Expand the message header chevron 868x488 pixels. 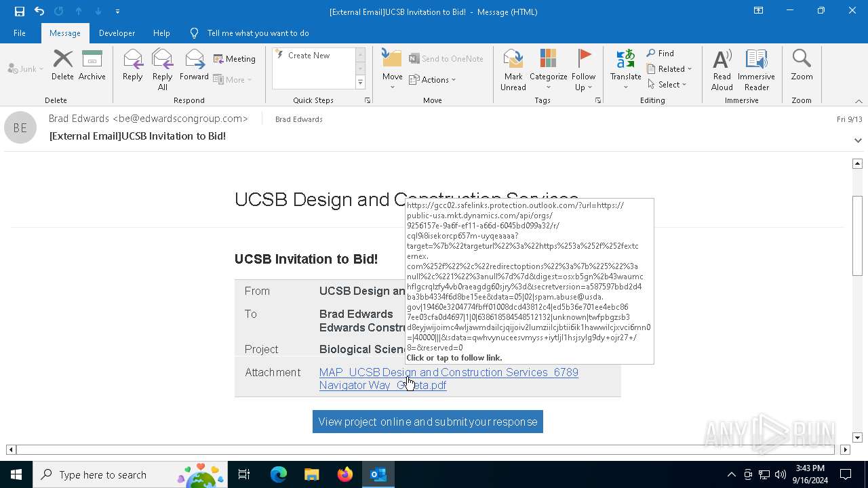(858, 140)
